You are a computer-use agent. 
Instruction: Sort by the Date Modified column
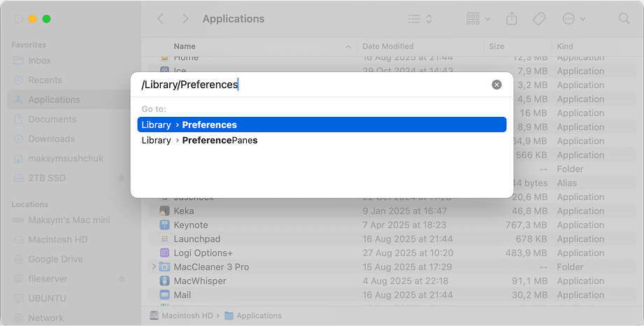pyautogui.click(x=387, y=46)
